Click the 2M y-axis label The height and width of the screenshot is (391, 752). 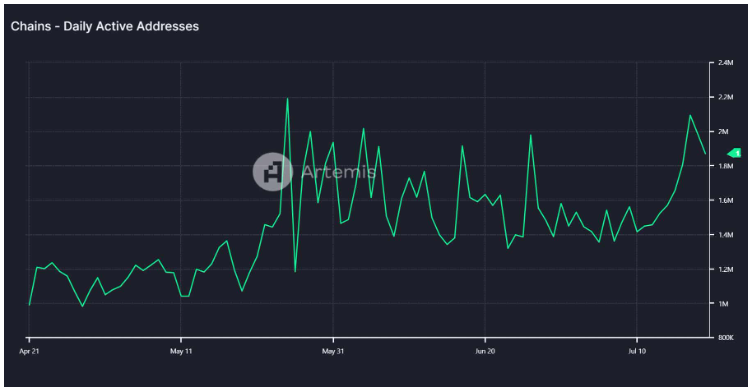[723, 131]
